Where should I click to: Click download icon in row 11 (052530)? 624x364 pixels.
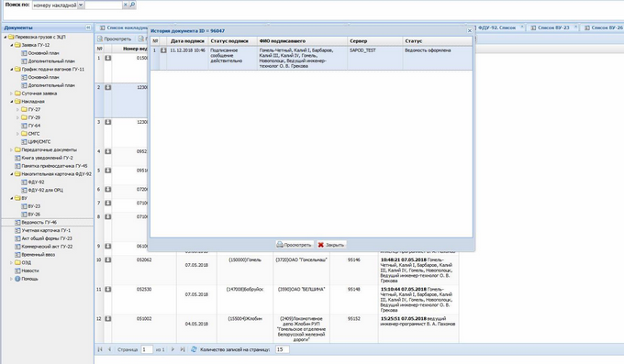108,289
